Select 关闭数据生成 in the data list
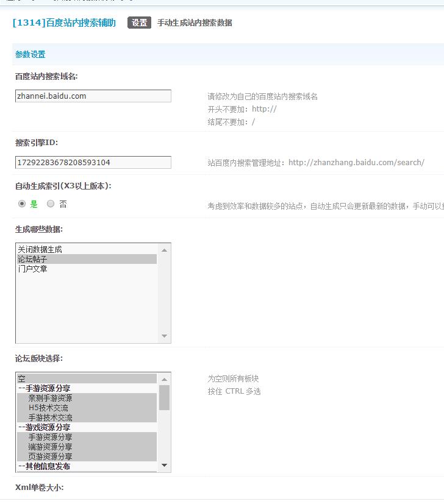444x504 pixels. coord(40,249)
